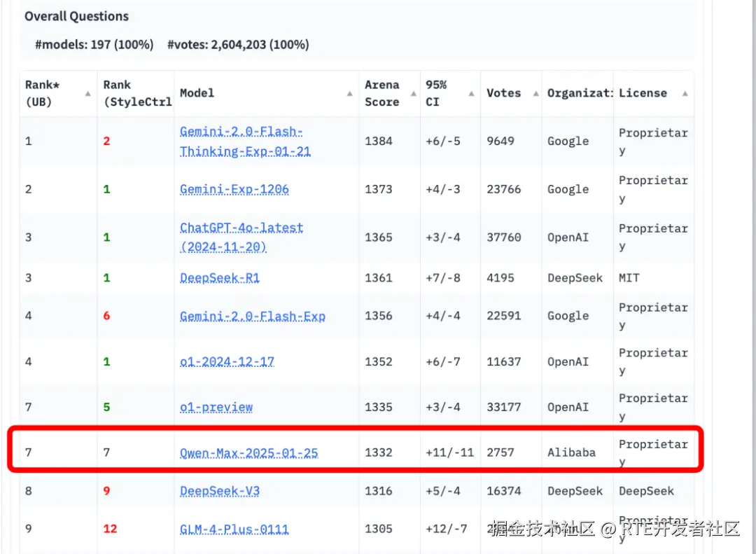756x554 pixels.
Task: Open the Qwen-Max-2025-01-25 model link
Action: (248, 452)
